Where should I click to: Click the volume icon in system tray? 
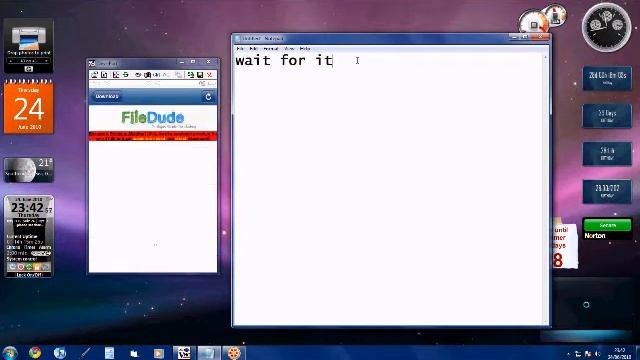point(598,354)
